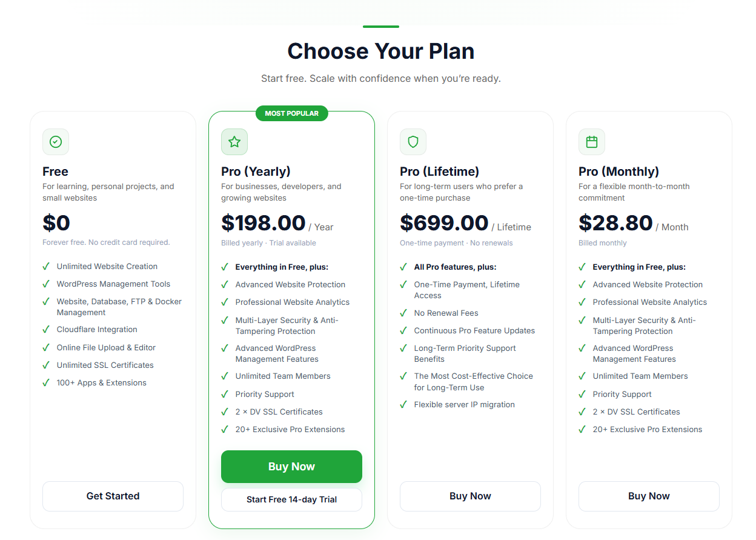The image size is (756, 540).
Task: Click the checkmark next to Unlimited SSL Certificates
Action: 46,365
